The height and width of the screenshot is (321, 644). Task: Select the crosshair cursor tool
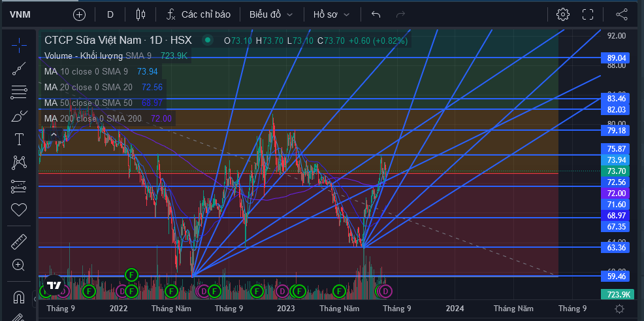pyautogui.click(x=19, y=45)
